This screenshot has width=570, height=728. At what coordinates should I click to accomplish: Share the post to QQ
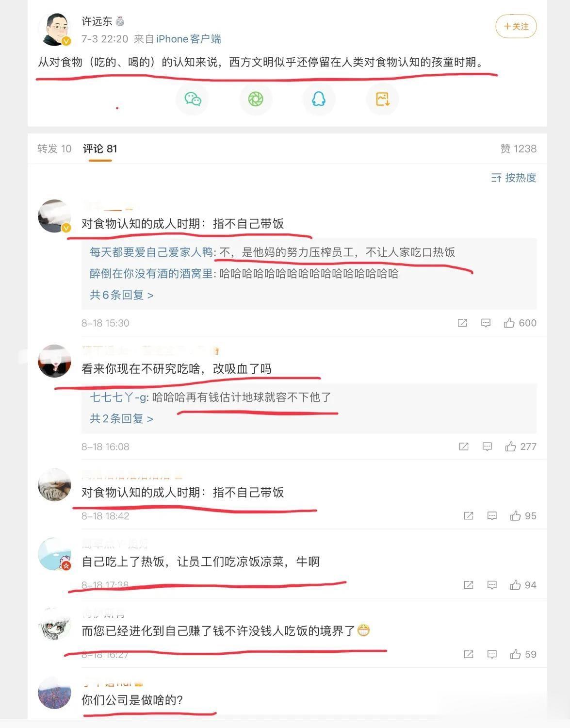(x=319, y=99)
